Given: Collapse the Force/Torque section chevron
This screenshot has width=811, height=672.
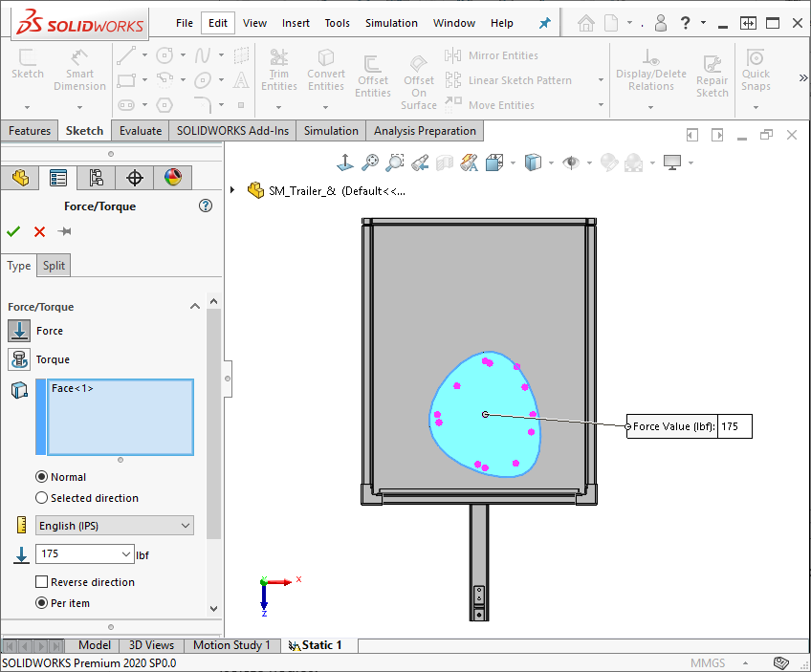Looking at the screenshot, I should pyautogui.click(x=195, y=307).
